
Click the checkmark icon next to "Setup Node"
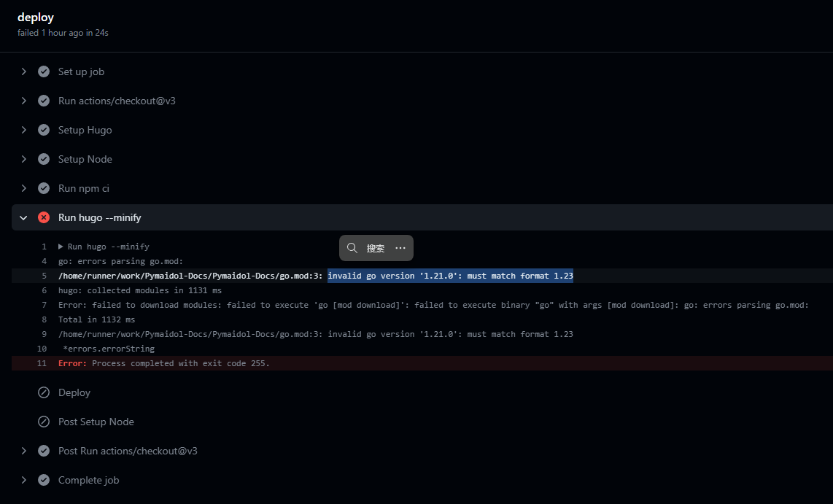44,159
